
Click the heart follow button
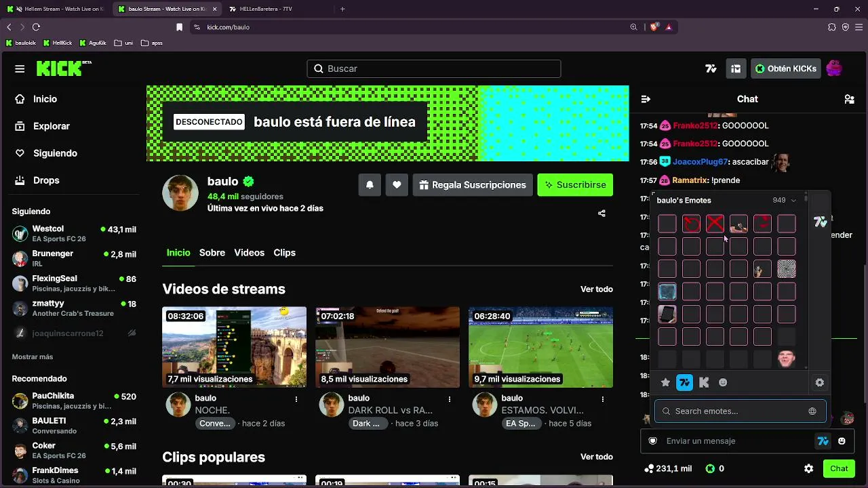[x=397, y=185]
